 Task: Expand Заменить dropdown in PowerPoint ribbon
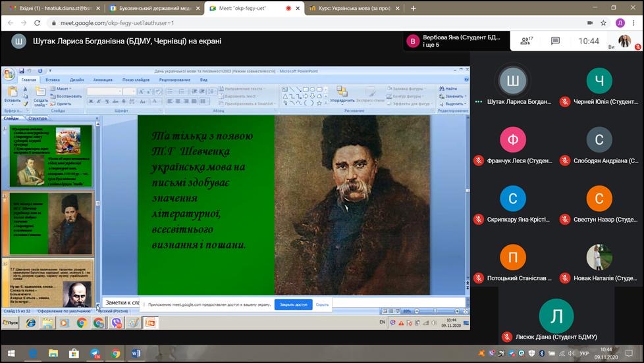[x=452, y=96]
